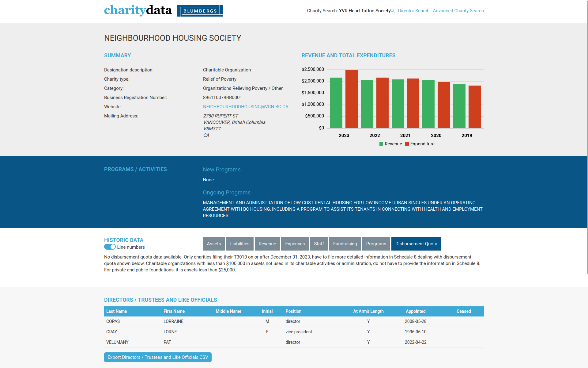Open Director Search link

[413, 11]
